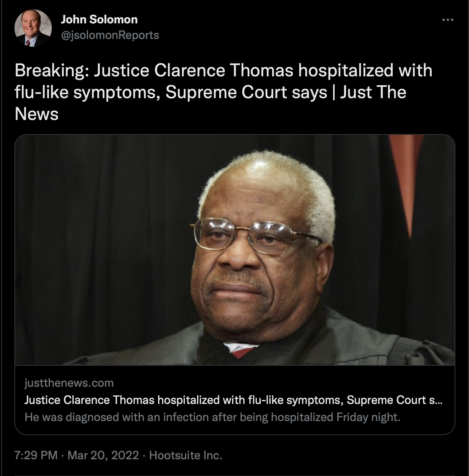Open the @jsolomonReports handle link
469x476 pixels.
coord(110,35)
